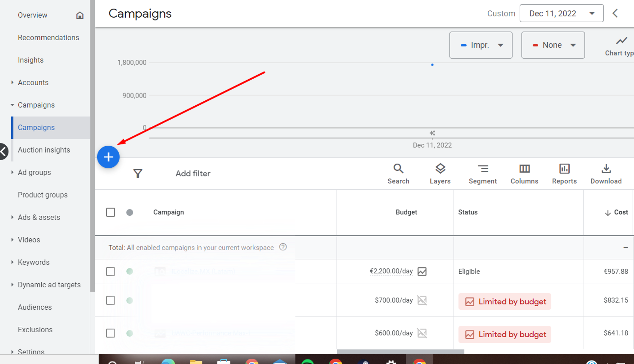Open the Impr. metric dropdown

[x=480, y=45]
